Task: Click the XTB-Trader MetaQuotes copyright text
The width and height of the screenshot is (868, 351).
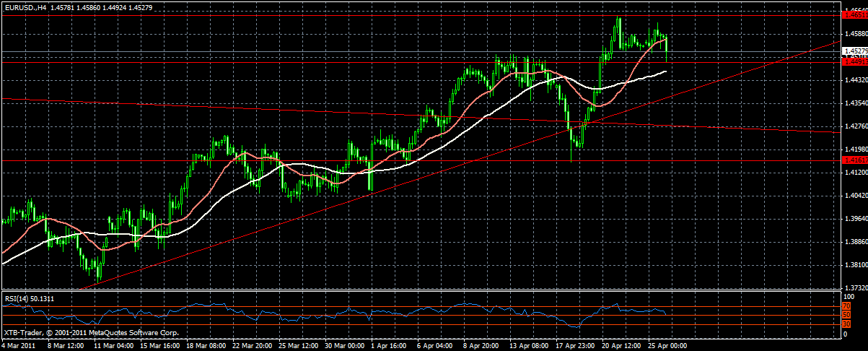Action: 90,334
